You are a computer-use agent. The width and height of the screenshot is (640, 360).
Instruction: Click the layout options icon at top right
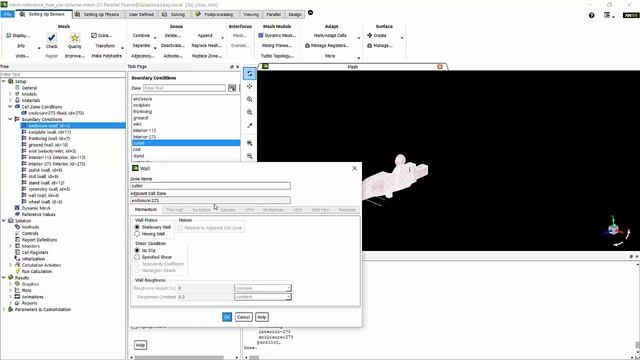coord(608,15)
